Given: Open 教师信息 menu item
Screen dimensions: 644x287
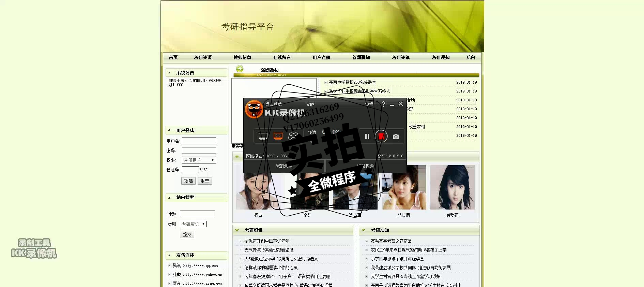Looking at the screenshot, I should 242,57.
